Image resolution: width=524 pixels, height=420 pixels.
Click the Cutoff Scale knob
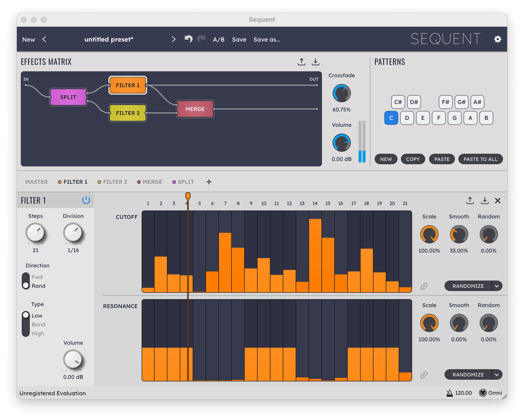(x=429, y=234)
